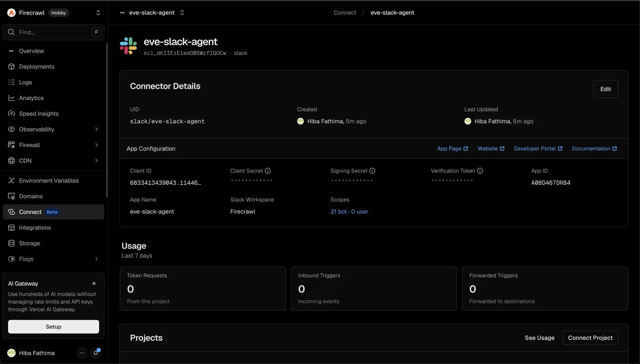This screenshot has height=364, width=640.
Task: Dismiss the AI Gateway card
Action: tap(94, 284)
